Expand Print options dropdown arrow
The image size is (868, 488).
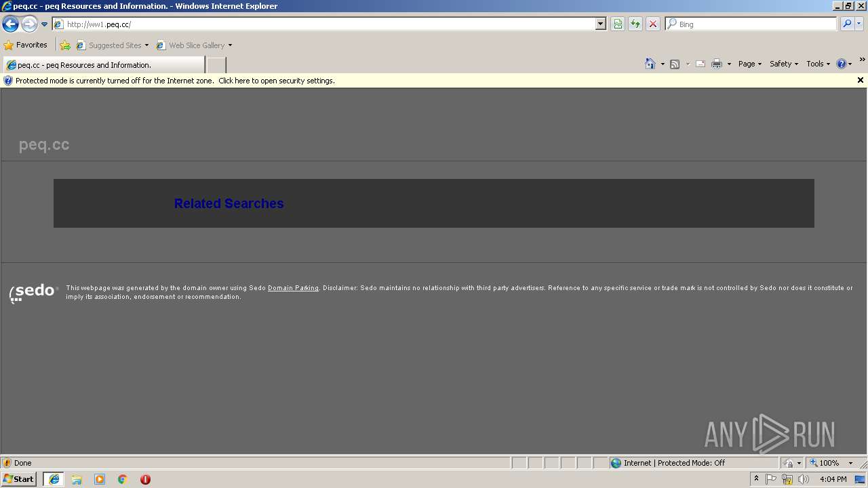tap(729, 64)
